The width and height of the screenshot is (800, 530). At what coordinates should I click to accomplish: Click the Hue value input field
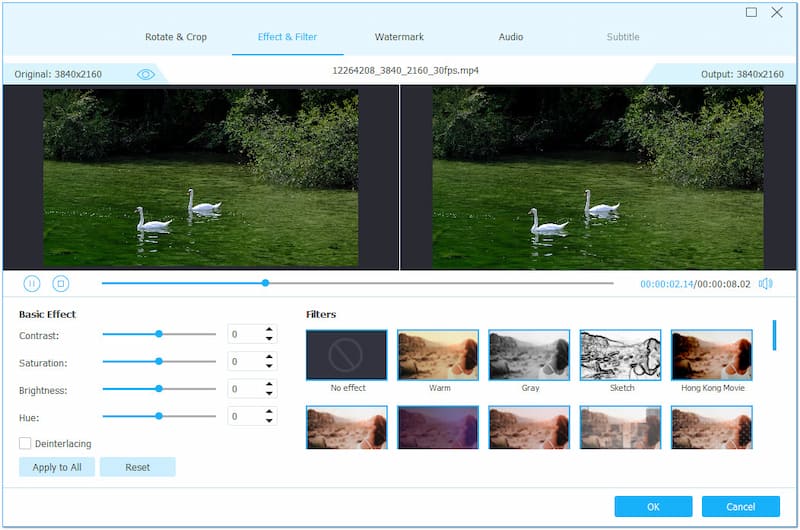[x=244, y=416]
